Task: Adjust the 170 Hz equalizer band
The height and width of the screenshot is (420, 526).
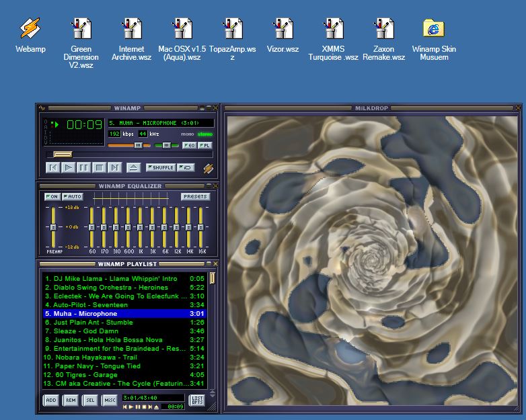Action: 104,227
